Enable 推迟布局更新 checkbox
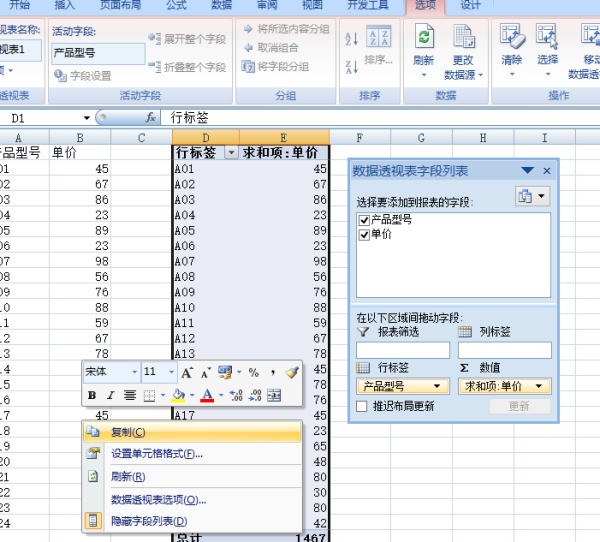 click(x=362, y=406)
